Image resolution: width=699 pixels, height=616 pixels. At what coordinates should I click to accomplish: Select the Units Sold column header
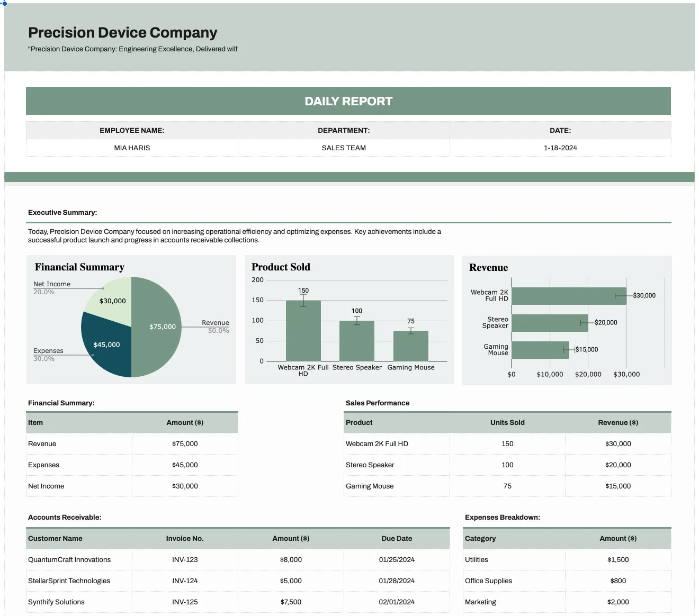coord(507,422)
